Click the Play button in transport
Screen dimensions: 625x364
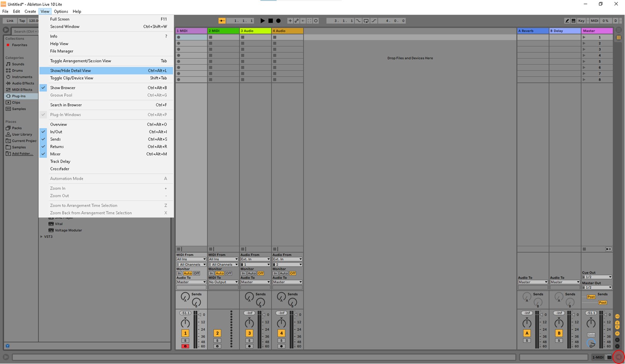[x=263, y=21]
